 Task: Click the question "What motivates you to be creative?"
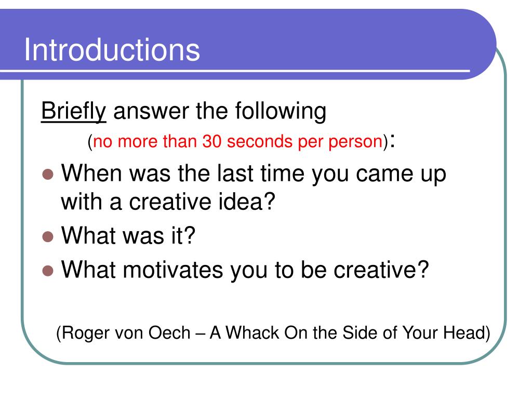tap(245, 270)
